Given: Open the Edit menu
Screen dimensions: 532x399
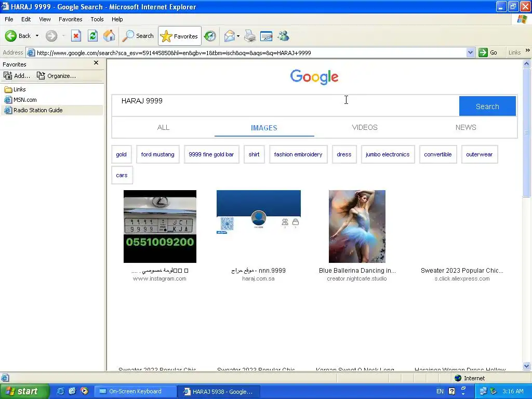Looking at the screenshot, I should pyautogui.click(x=26, y=19).
